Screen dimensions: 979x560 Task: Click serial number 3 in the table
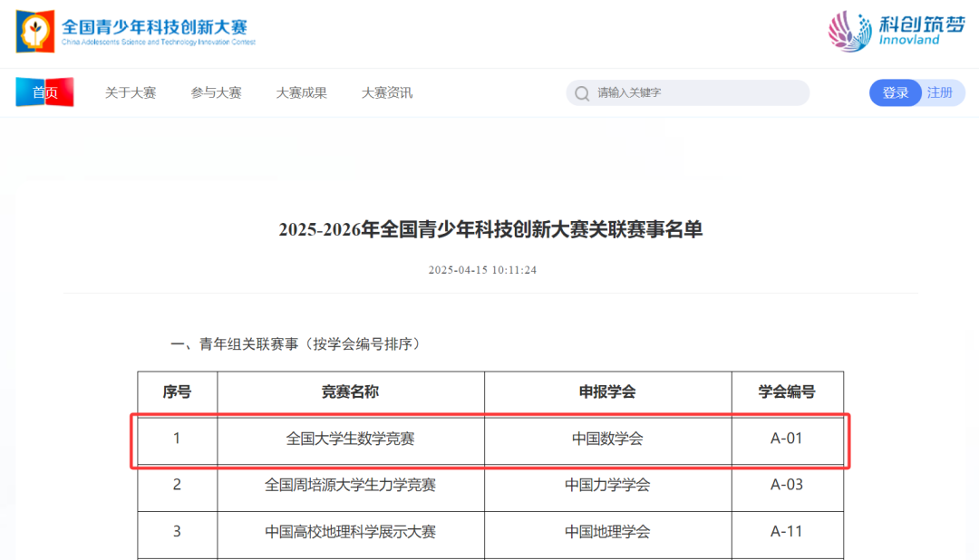(x=178, y=532)
